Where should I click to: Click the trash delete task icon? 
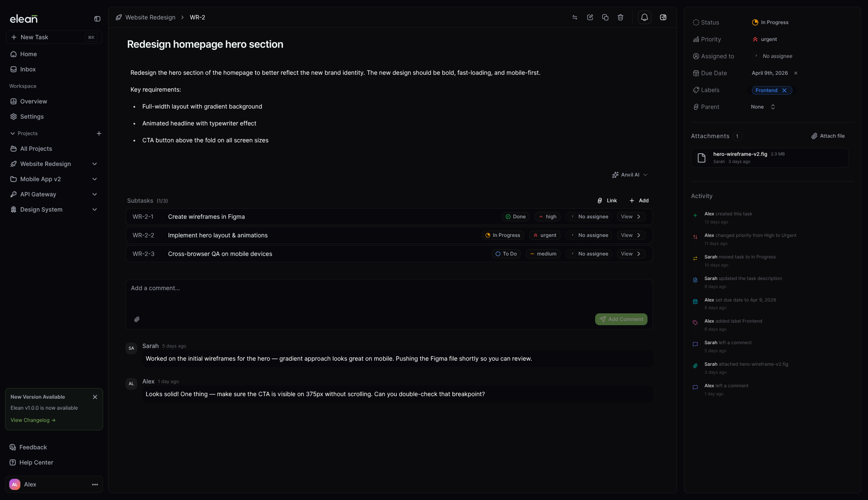(620, 17)
